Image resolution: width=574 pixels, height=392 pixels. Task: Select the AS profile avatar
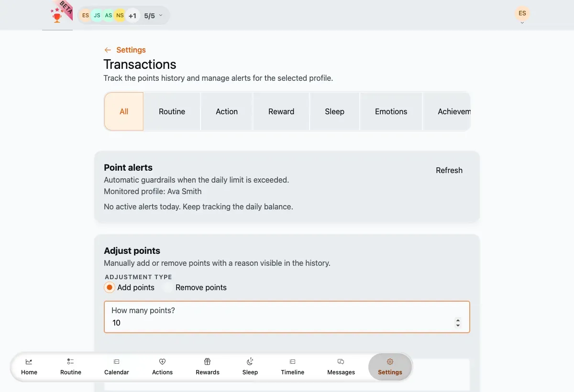[109, 16]
